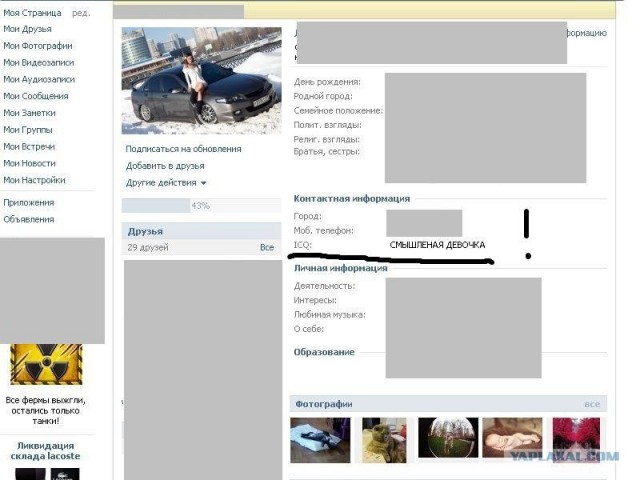
Task: Click the Интересы: label
Action: coord(315,300)
